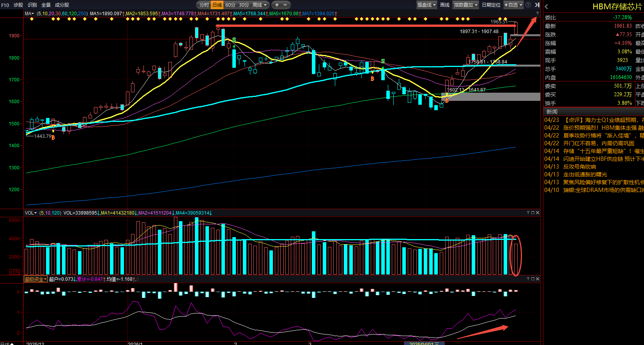The width and height of the screenshot is (644, 345).
Task: Click the zoom in plus icon
Action: 277,5
